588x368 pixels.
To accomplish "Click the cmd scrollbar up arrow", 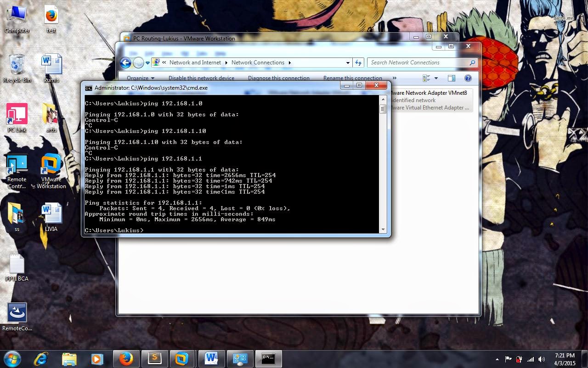I will pos(383,99).
